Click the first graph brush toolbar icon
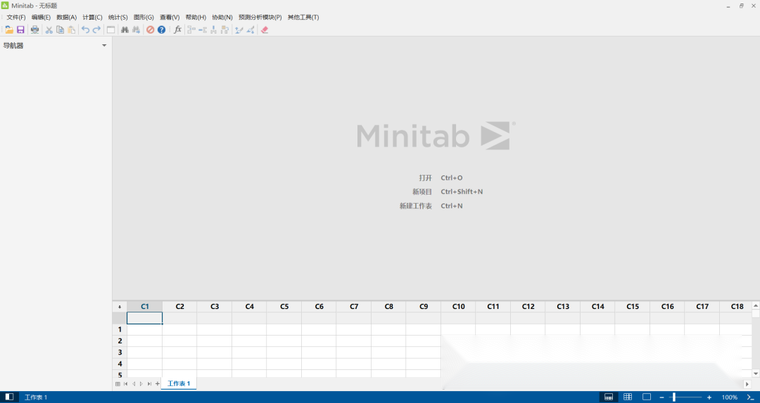 coord(239,30)
